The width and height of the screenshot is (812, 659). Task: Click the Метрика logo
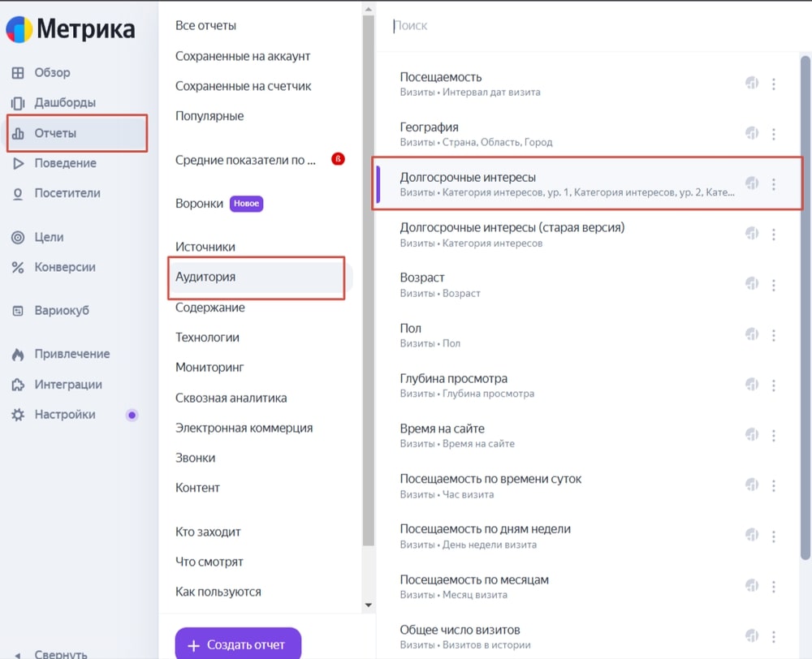coord(71,29)
